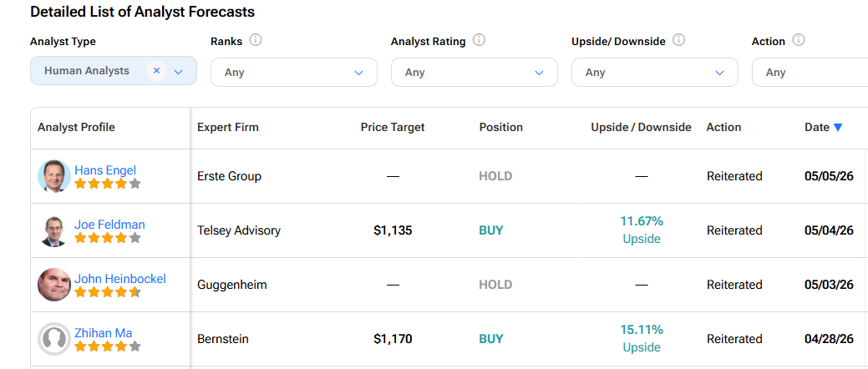Viewport: 868px width, 369px height.
Task: Expand the Upside/Downside filter dropdown
Action: [655, 73]
